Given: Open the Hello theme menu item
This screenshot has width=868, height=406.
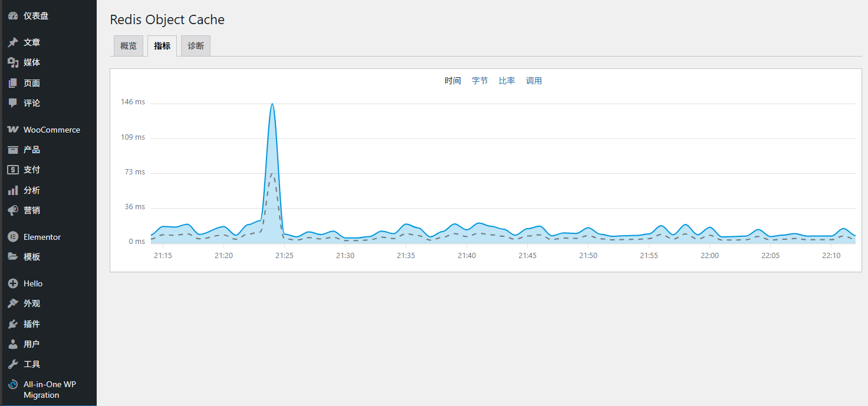Looking at the screenshot, I should point(33,283).
